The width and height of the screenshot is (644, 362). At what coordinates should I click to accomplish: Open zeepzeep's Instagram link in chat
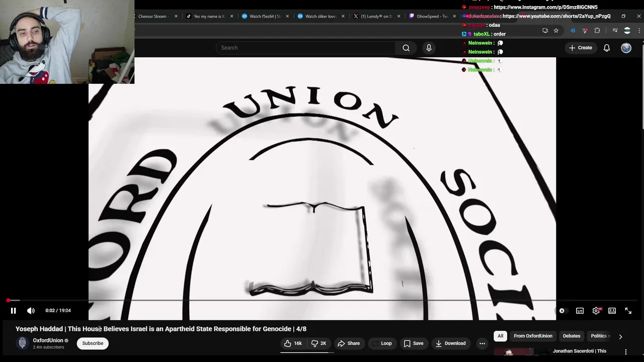545,7
